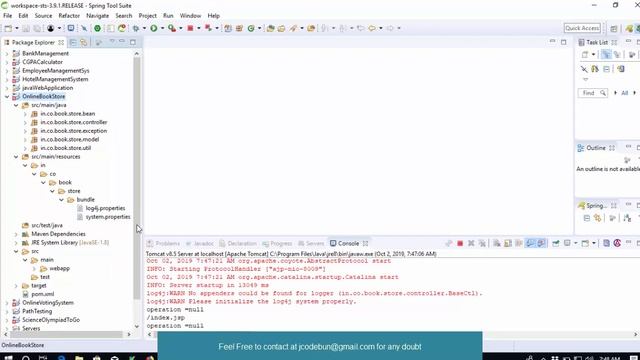640x360 pixels.
Task: Toggle Categorized view in Task List toolbar
Action: click(606, 54)
